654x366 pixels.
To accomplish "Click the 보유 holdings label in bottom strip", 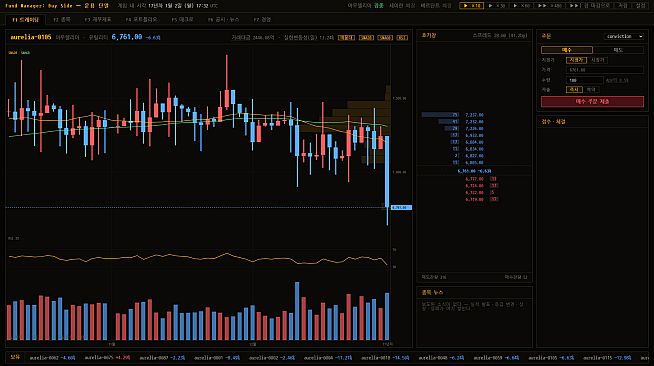I will [15, 357].
